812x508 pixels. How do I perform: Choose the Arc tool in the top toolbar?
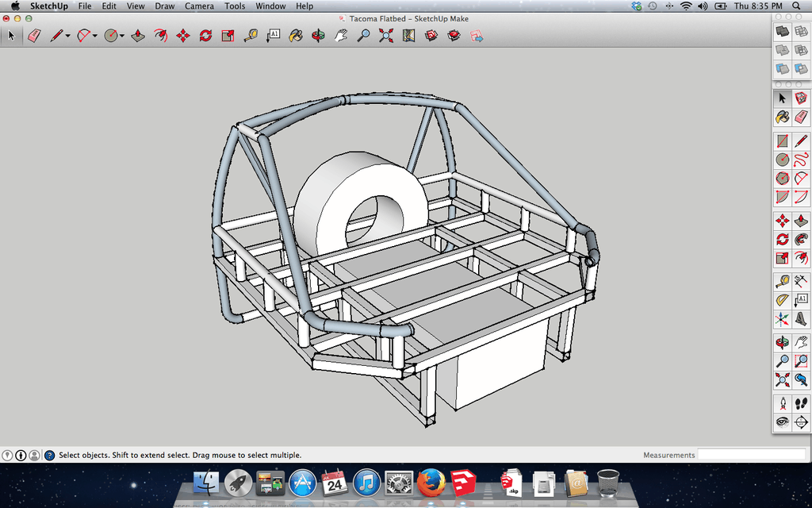click(83, 36)
